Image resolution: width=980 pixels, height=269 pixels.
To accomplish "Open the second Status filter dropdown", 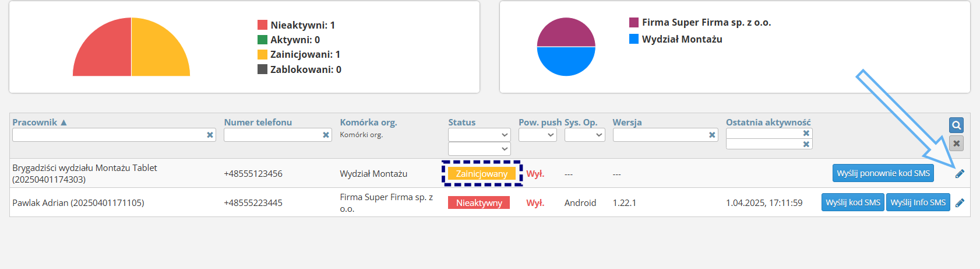I will click(x=479, y=149).
